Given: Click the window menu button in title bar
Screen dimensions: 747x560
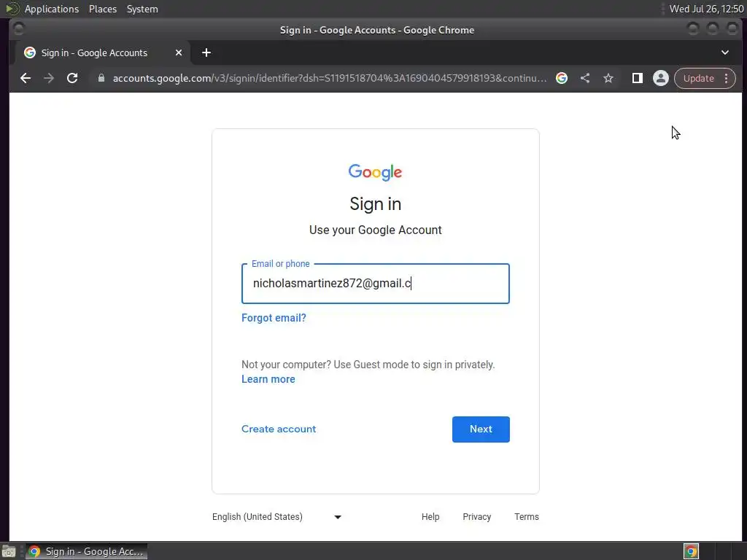Looking at the screenshot, I should (18, 29).
